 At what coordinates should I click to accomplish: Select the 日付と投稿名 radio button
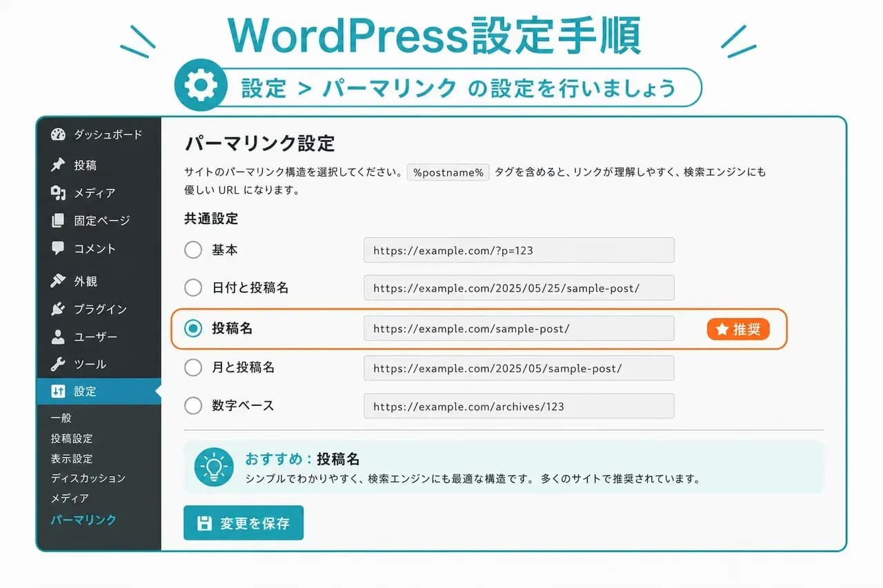(193, 287)
